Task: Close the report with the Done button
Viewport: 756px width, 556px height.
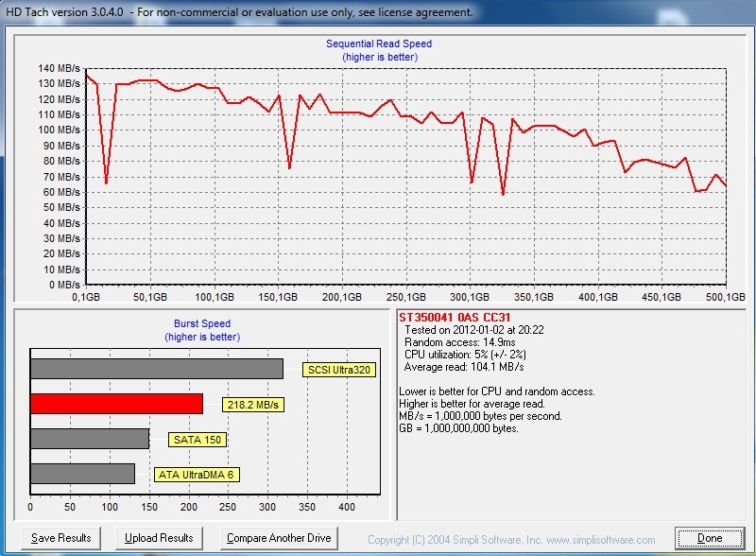Action: [710, 538]
